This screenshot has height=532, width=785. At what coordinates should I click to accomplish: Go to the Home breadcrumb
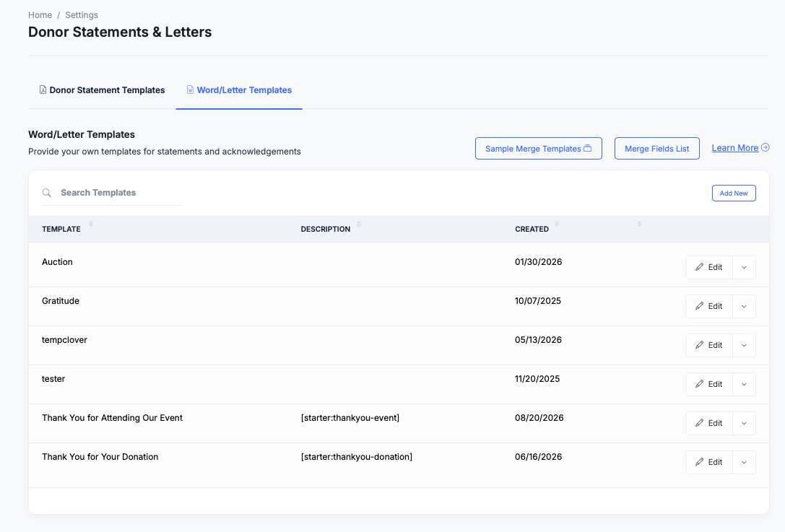40,15
